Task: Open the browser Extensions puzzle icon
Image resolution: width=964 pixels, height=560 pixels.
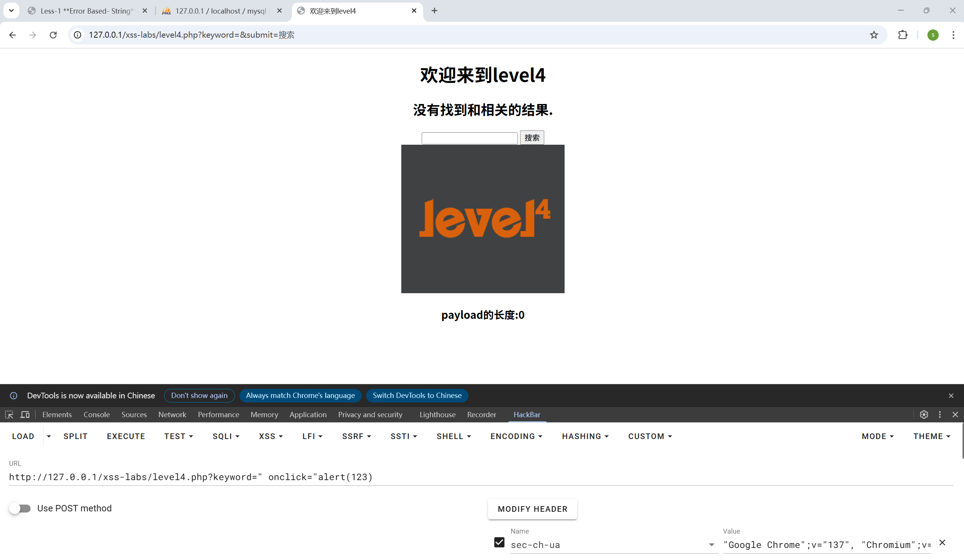Action: [x=903, y=35]
